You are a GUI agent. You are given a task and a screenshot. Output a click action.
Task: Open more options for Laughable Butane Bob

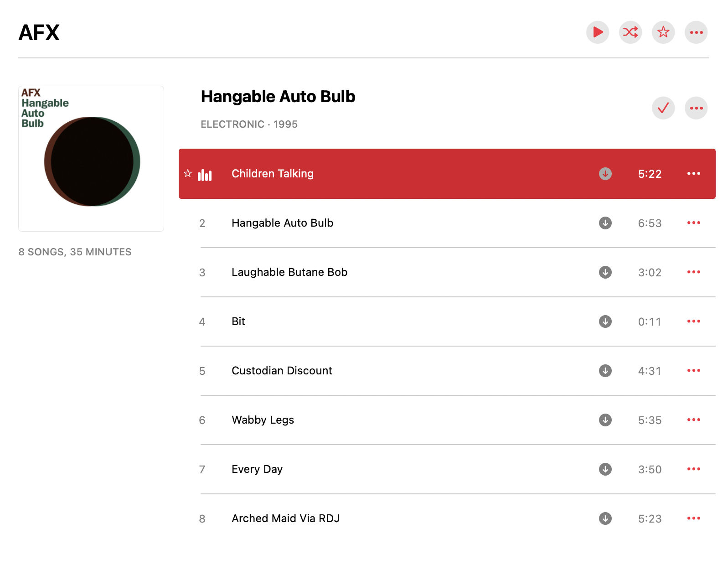[x=693, y=272]
